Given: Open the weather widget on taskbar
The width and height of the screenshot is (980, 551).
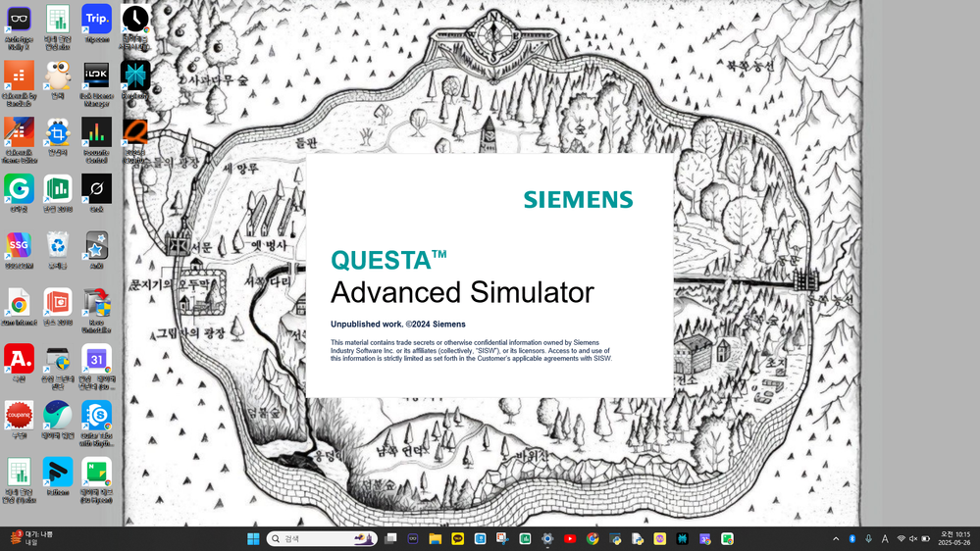Looking at the screenshot, I should click(x=30, y=538).
